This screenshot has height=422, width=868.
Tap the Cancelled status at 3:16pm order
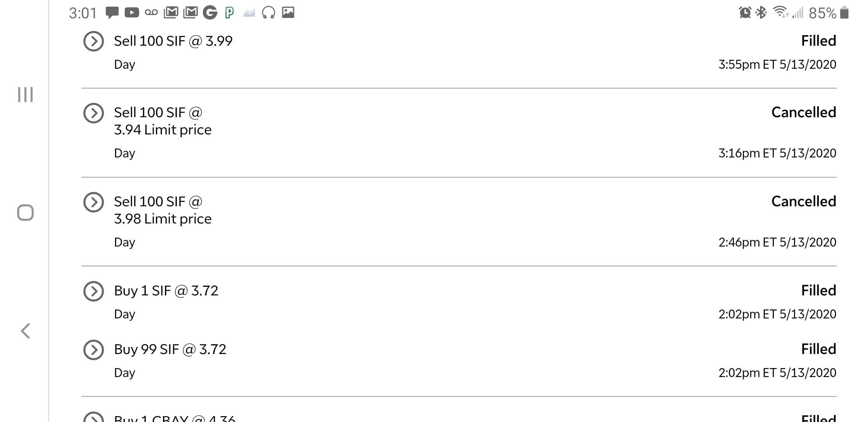coord(803,113)
